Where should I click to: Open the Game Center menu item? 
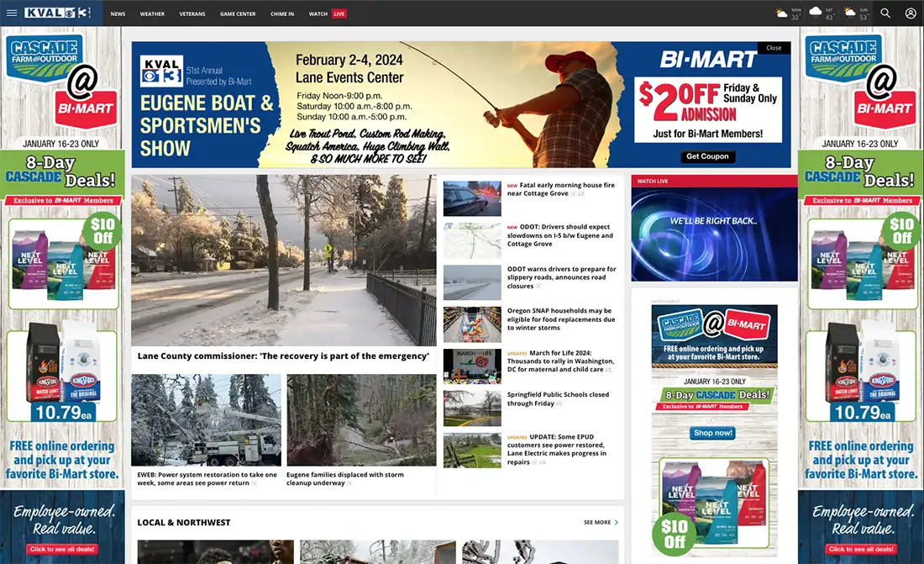[x=238, y=13]
